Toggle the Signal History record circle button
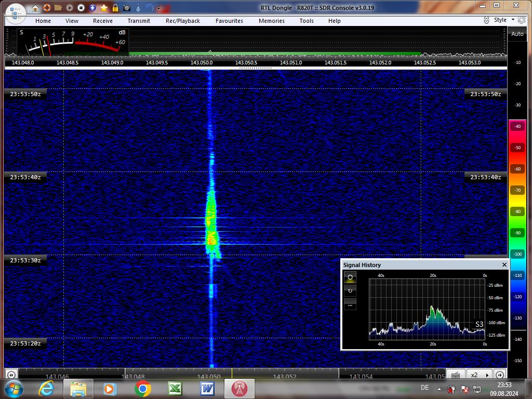 pos(350,277)
